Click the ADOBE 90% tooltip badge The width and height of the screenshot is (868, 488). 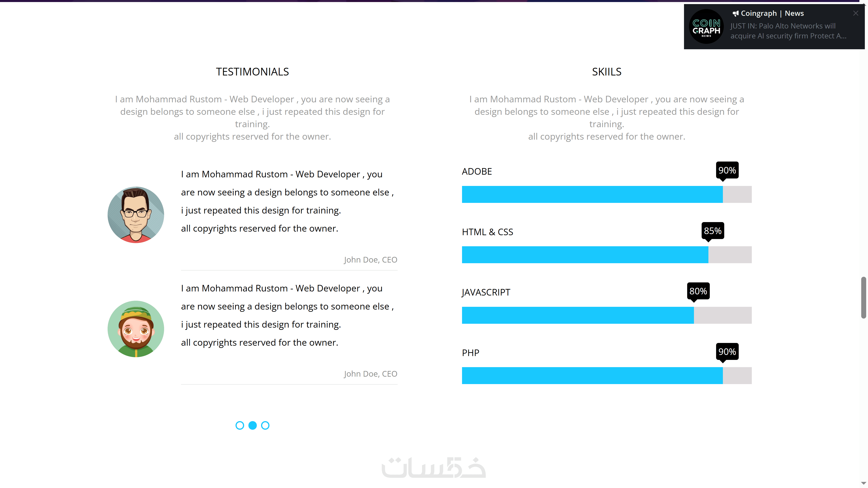coord(727,170)
